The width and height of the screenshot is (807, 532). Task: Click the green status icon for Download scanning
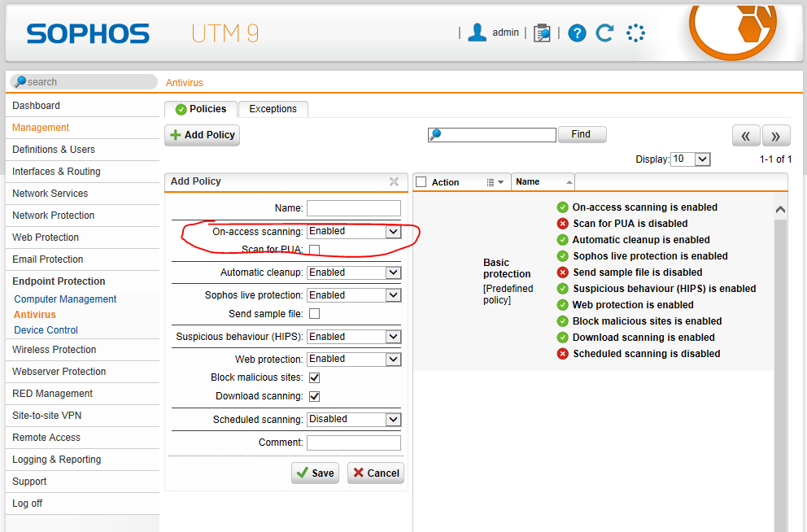pos(562,337)
